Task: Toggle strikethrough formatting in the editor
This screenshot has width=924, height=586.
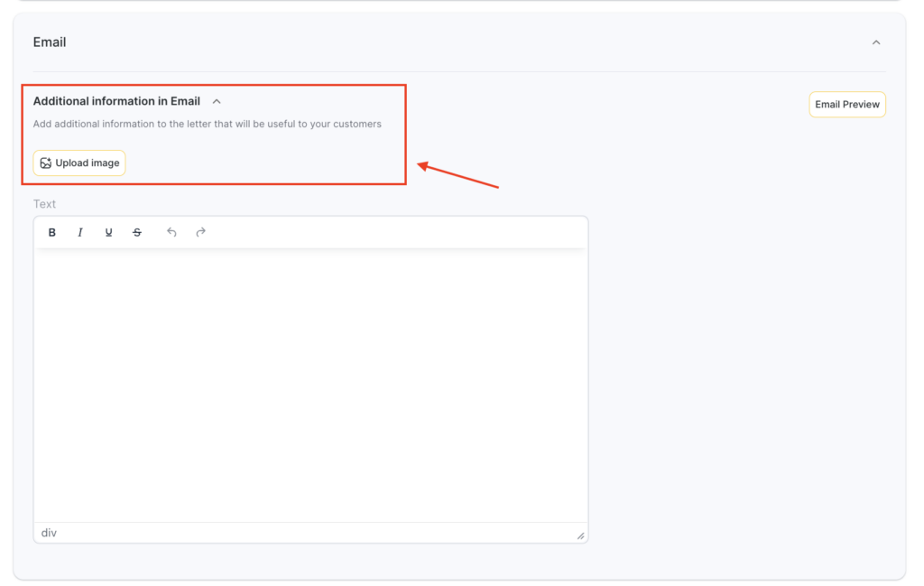Action: [137, 232]
